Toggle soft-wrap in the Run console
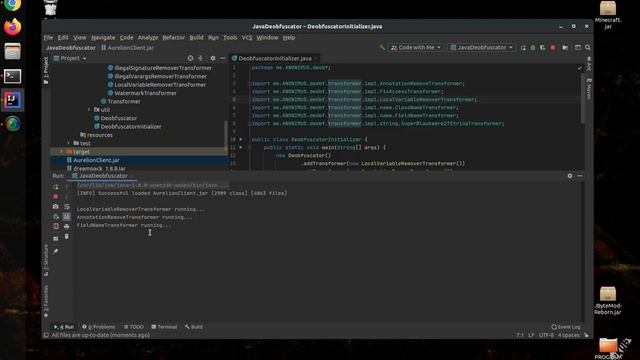The width and height of the screenshot is (640, 360). point(67,207)
